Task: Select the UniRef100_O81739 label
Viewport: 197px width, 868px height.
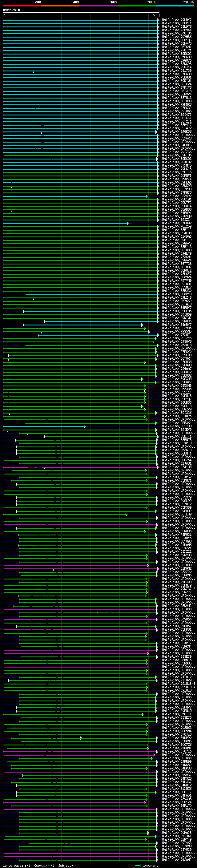Action: (x=177, y=71)
